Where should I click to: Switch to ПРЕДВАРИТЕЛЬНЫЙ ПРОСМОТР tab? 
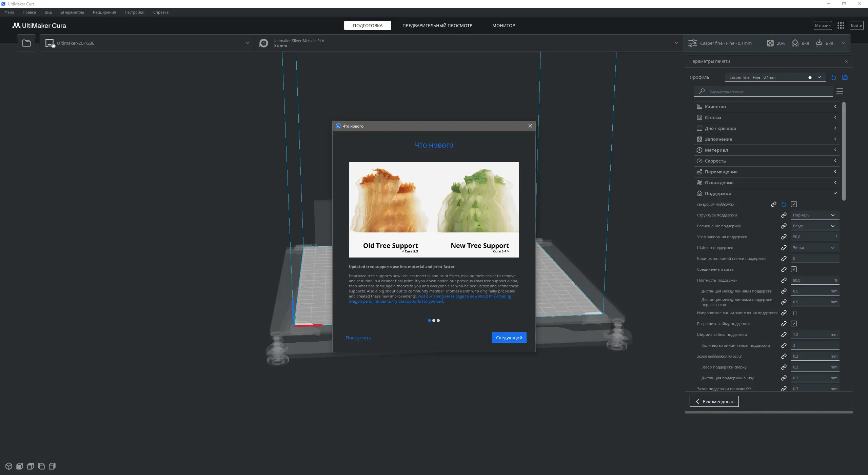(x=437, y=25)
